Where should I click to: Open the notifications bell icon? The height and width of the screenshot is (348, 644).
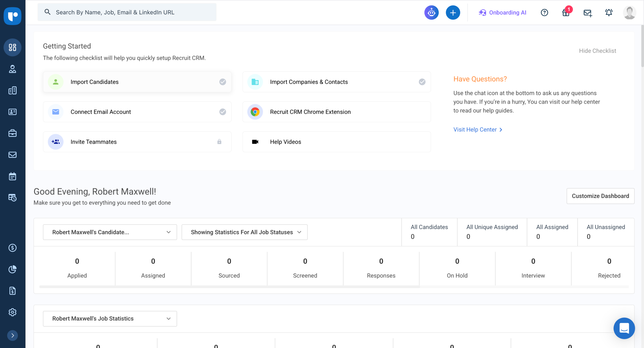609,12
